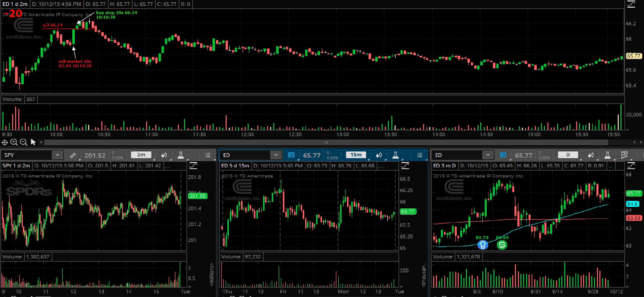This screenshot has height=297, width=644.
Task: Select the pan crosshair tool below top chart
Action: coord(4,142)
